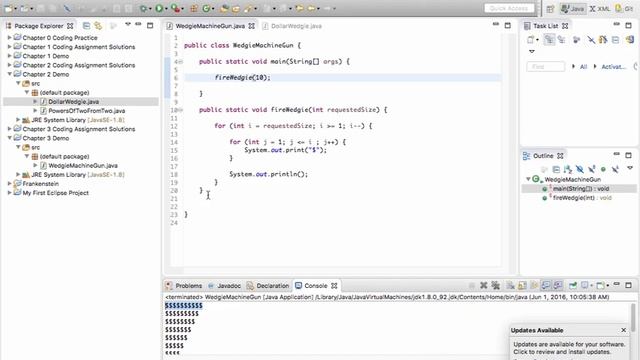The image size is (640, 360).
Task: Open the Package Explorer view menu
Action: (x=128, y=24)
